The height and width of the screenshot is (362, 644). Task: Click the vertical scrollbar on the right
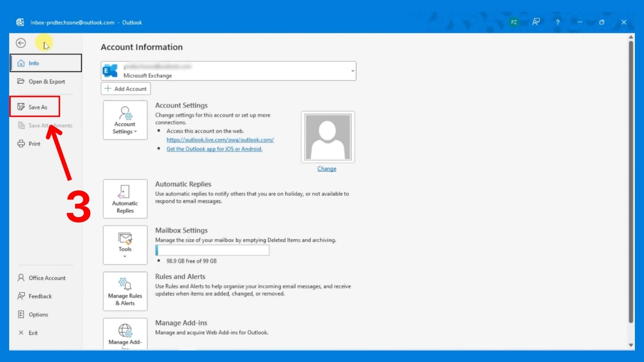click(x=631, y=183)
